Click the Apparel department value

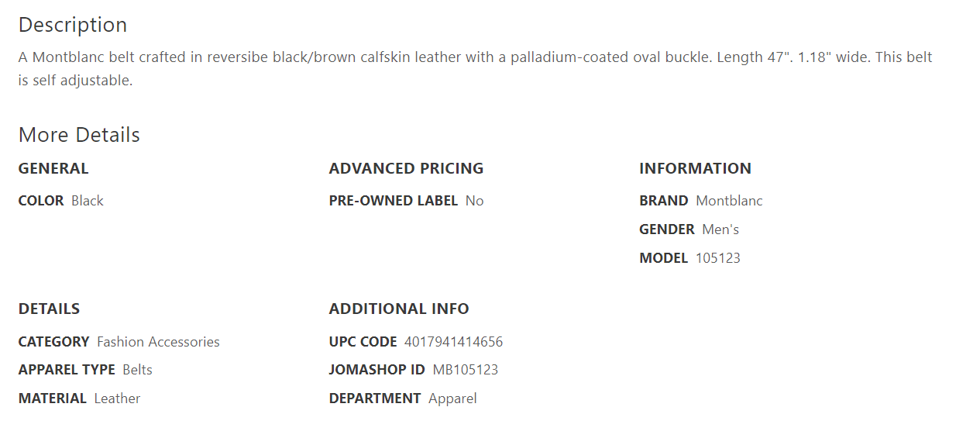(452, 398)
